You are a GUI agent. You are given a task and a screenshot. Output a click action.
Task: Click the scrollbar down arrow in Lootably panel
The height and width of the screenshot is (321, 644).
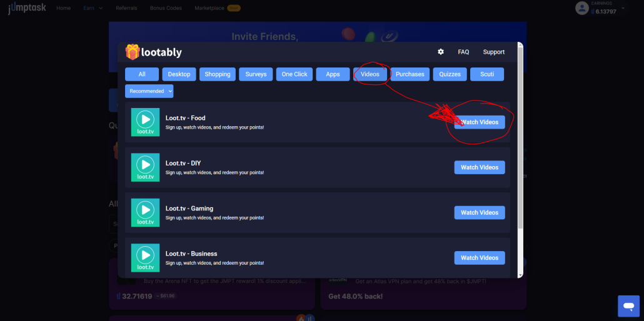coord(520,275)
